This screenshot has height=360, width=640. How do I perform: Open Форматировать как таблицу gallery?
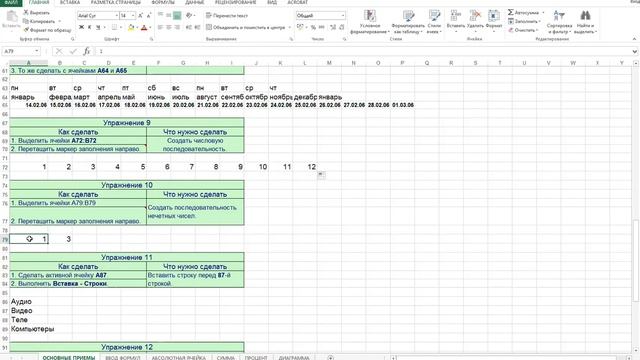(x=408, y=22)
